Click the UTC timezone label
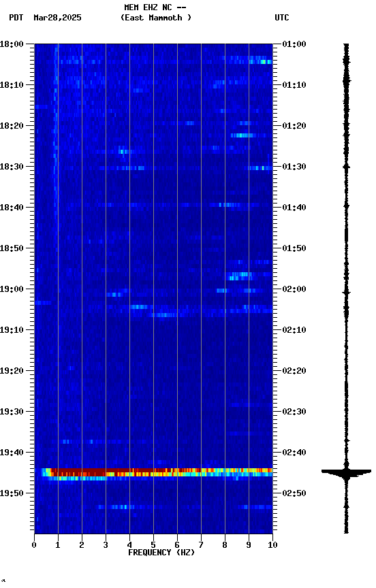 click(282, 18)
